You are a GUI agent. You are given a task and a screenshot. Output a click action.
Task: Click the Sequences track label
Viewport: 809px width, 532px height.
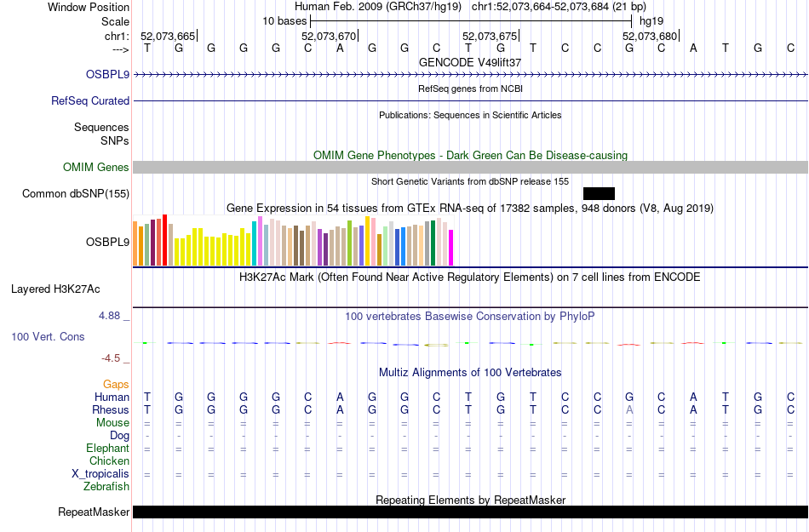[x=101, y=128]
